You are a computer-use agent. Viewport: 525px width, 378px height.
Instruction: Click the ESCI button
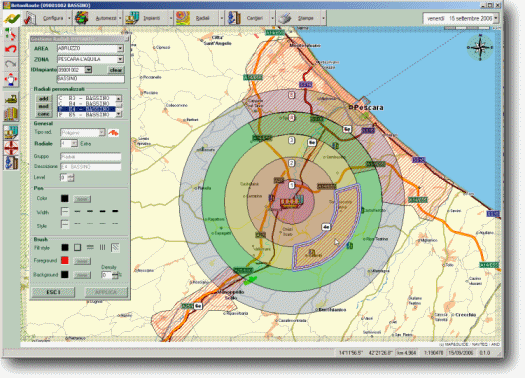(53, 292)
